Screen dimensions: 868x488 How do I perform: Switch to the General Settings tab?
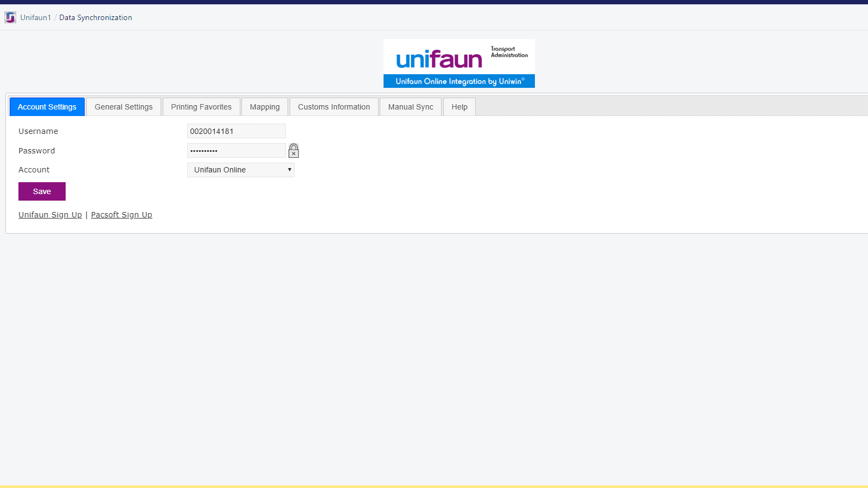pyautogui.click(x=123, y=106)
